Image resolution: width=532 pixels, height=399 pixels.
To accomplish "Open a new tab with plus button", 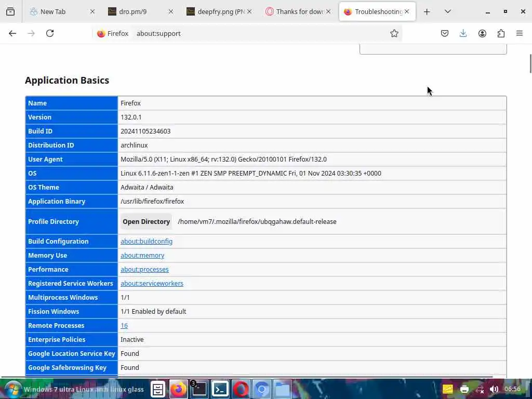I will pyautogui.click(x=427, y=11).
